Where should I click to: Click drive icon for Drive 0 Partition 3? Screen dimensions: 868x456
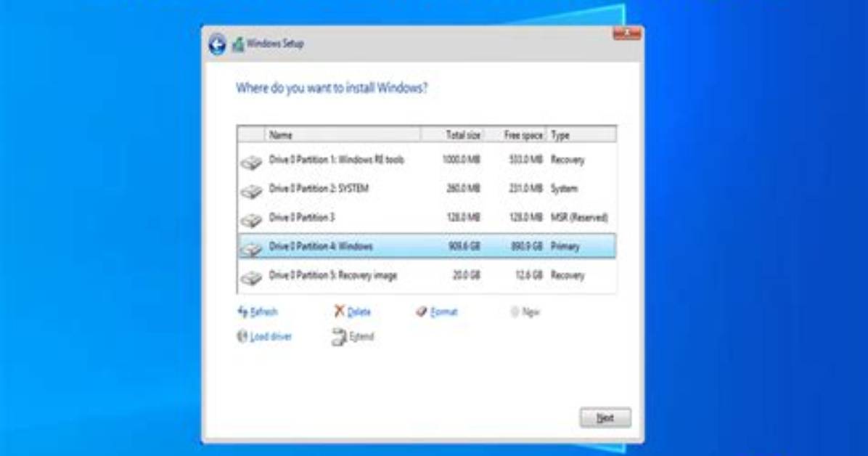[x=251, y=220]
